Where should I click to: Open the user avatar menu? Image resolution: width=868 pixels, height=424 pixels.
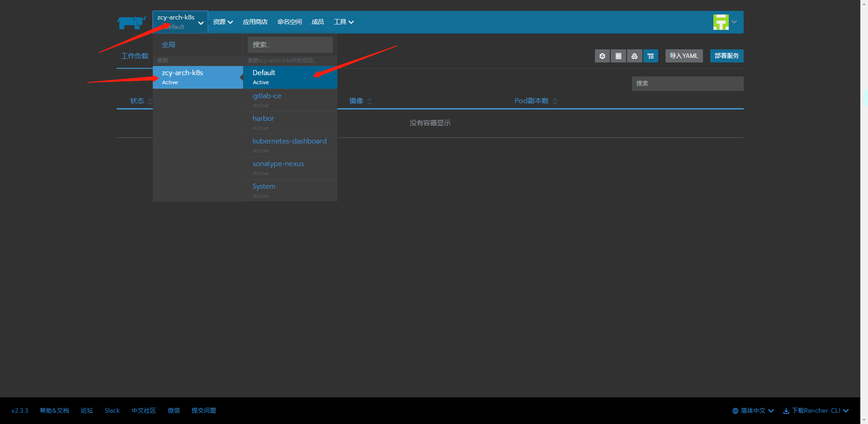pos(721,22)
